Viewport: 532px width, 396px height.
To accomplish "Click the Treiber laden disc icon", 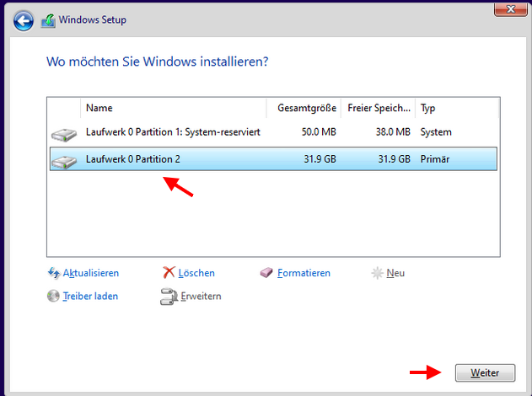I will 55,297.
